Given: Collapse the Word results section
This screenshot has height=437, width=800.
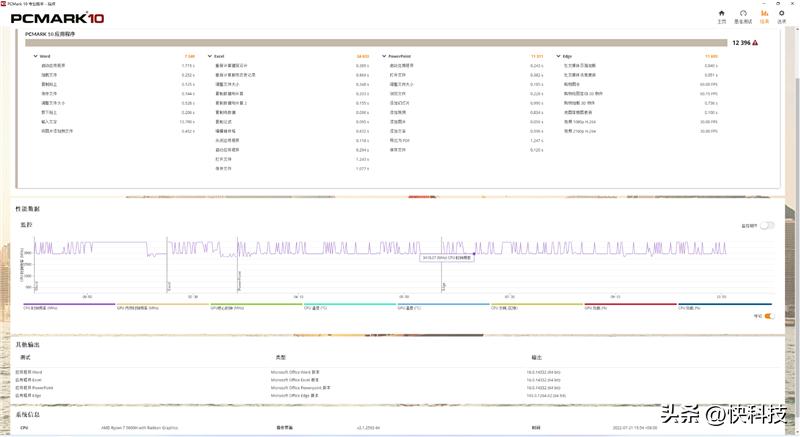Looking at the screenshot, I should click(35, 56).
